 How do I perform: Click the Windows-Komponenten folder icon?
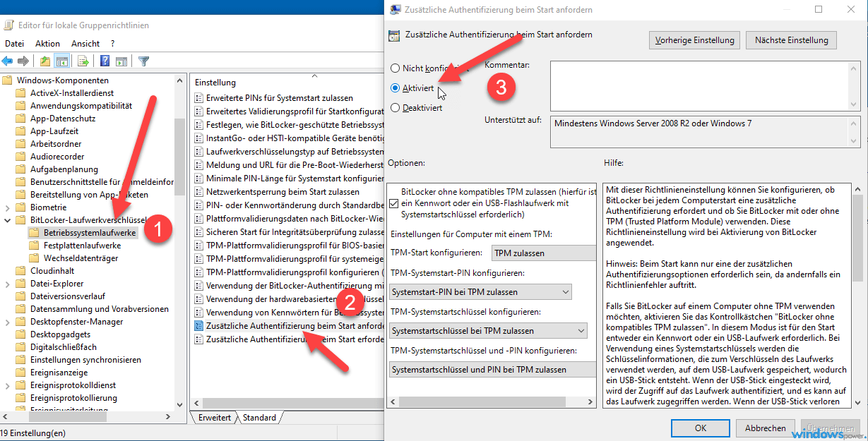pos(8,80)
